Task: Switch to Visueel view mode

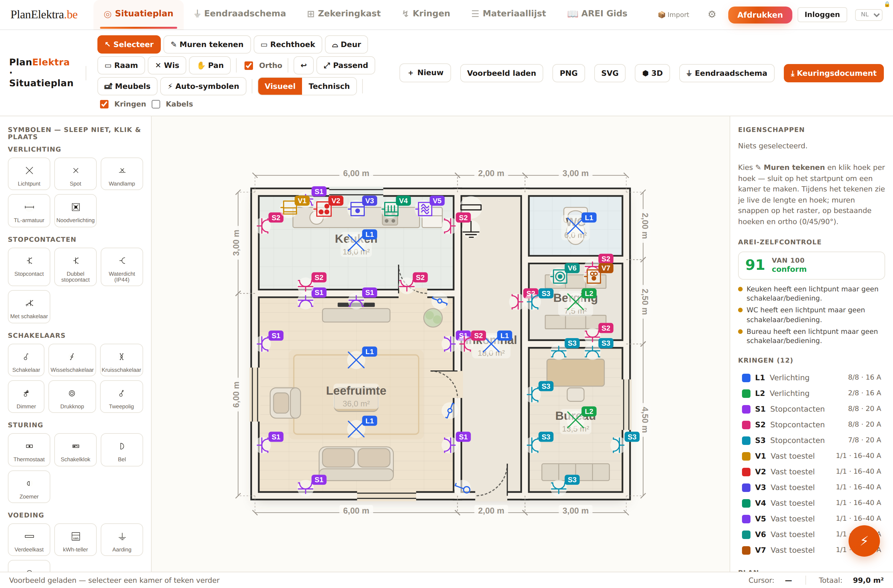Action: click(280, 86)
